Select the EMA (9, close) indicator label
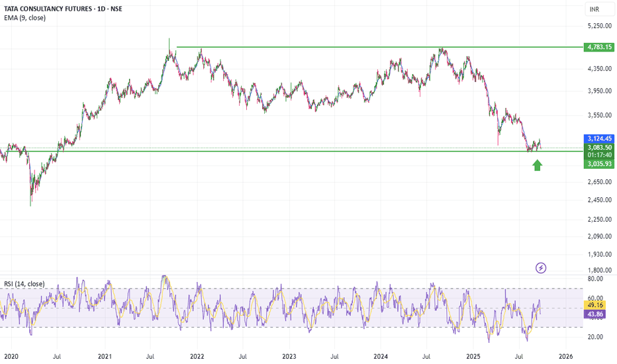 point(24,18)
